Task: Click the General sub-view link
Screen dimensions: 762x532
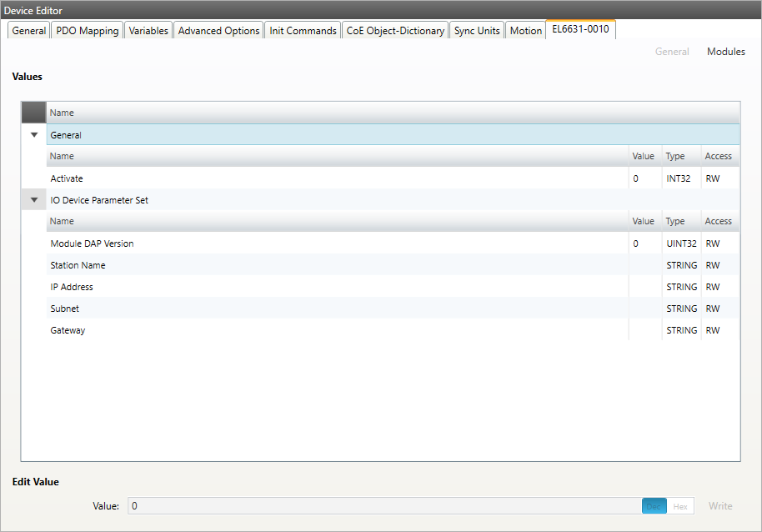Action: [x=671, y=52]
